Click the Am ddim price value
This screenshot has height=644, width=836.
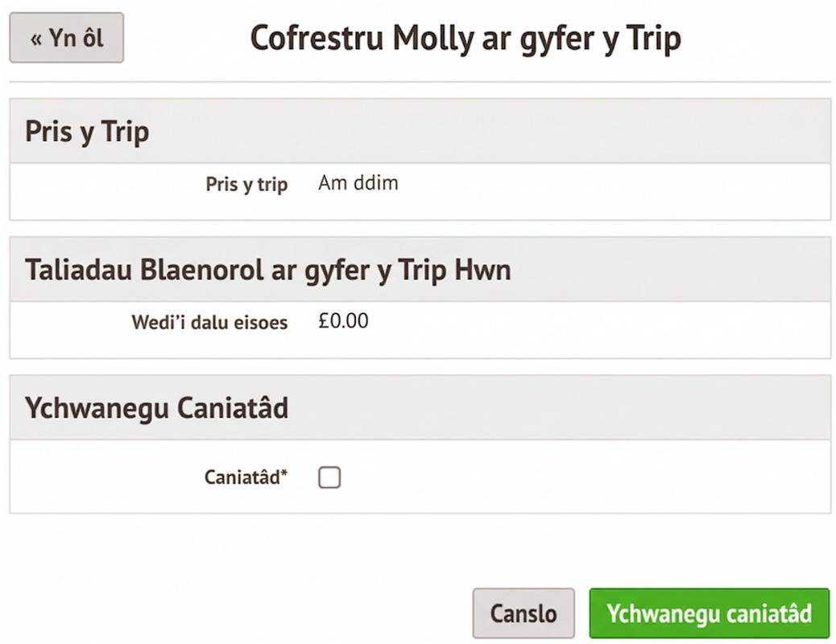click(358, 184)
